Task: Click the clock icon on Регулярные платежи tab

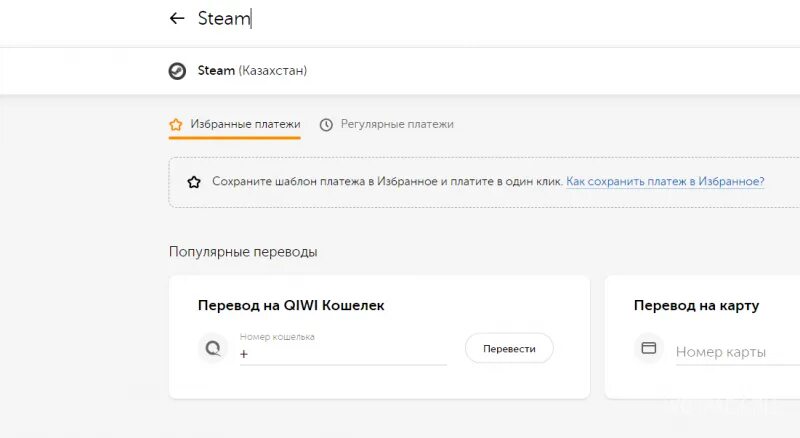Action: coord(326,125)
